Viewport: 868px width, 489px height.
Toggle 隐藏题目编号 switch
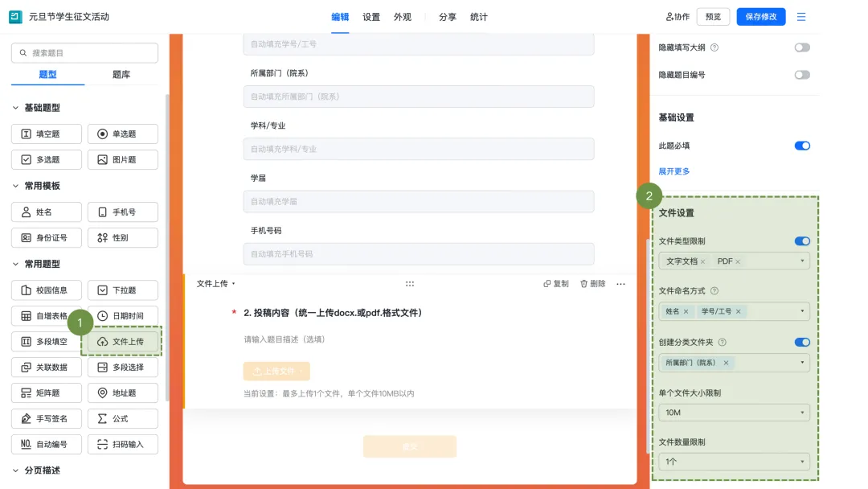click(x=802, y=75)
